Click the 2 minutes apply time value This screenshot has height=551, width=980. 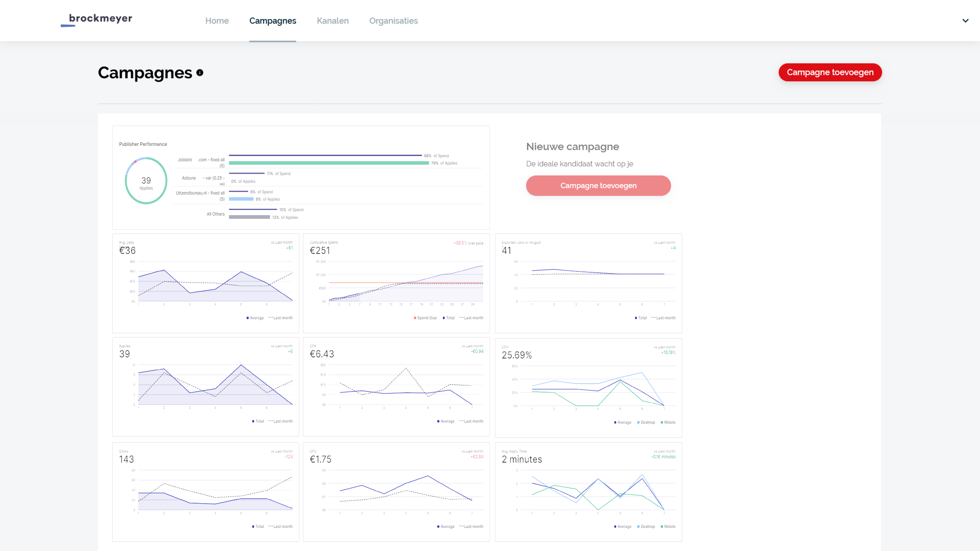(x=522, y=459)
